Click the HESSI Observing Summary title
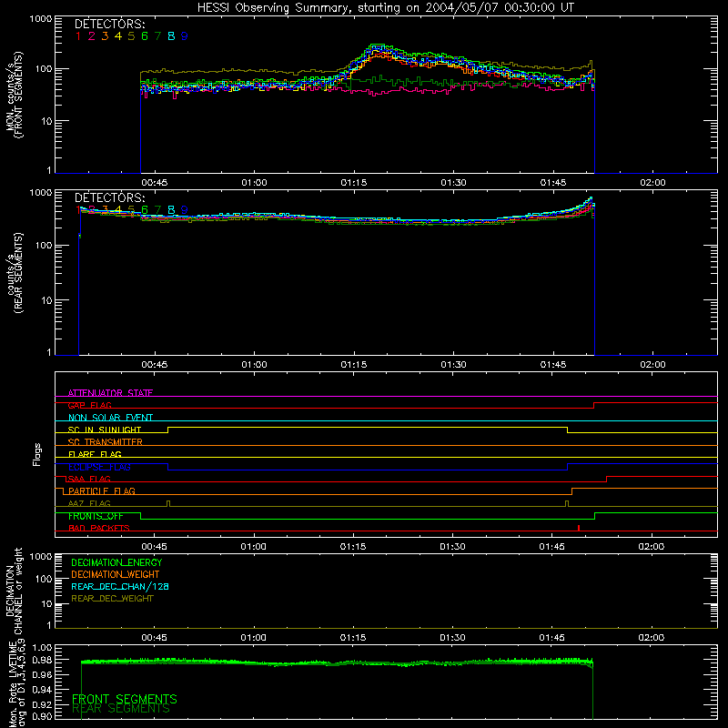The width and height of the screenshot is (728, 728). tap(385, 8)
